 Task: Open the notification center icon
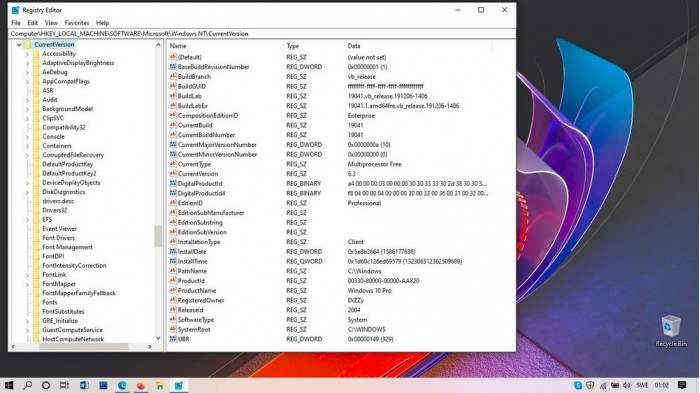(682, 385)
